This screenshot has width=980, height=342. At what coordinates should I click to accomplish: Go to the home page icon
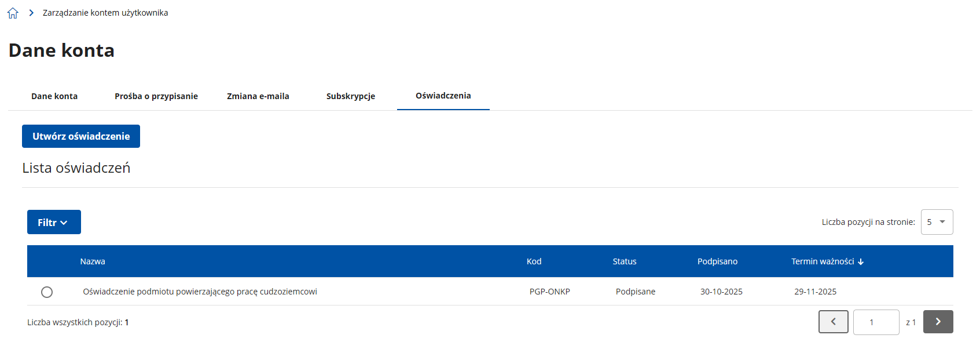(13, 13)
